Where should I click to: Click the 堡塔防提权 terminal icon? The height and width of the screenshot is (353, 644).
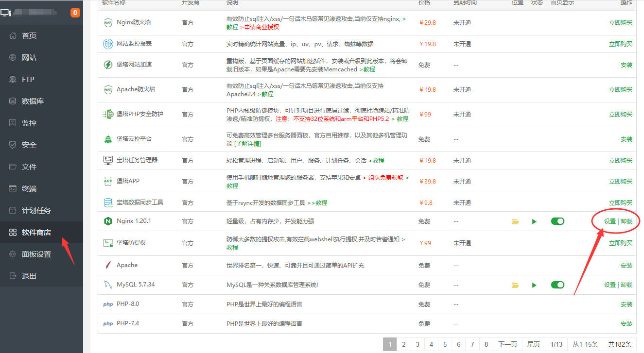pos(108,242)
